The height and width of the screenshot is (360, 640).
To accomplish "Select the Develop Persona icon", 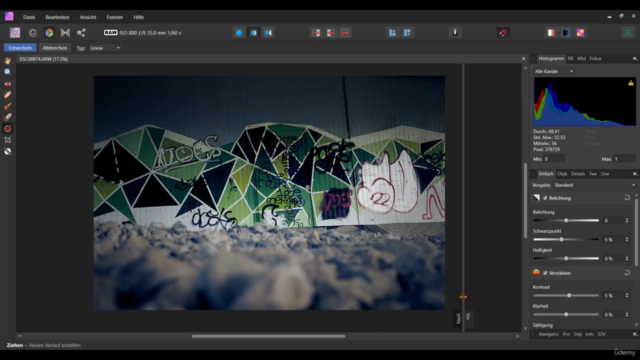I will 49,33.
